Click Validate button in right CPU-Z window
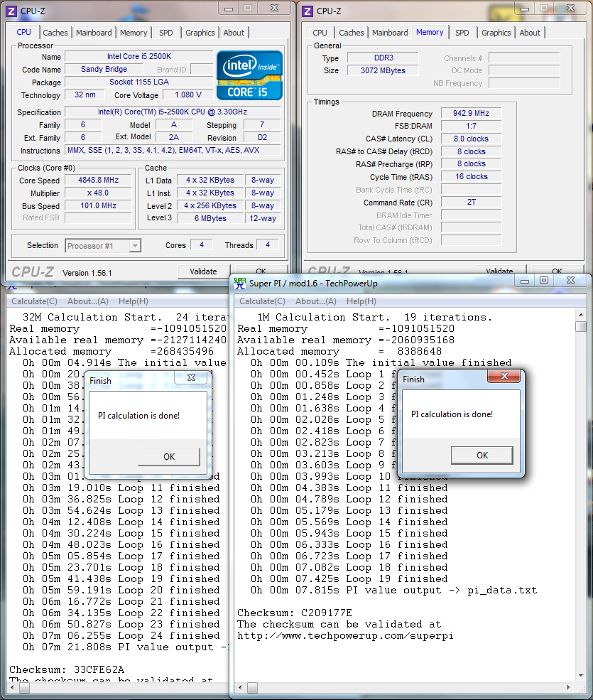 [x=500, y=270]
